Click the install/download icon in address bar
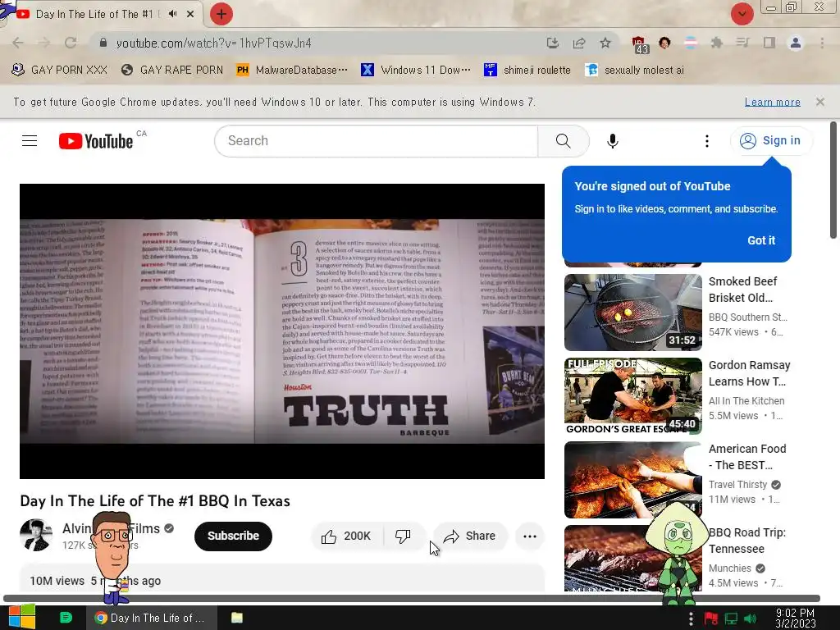Screen dimensions: 840x630 [x=553, y=43]
